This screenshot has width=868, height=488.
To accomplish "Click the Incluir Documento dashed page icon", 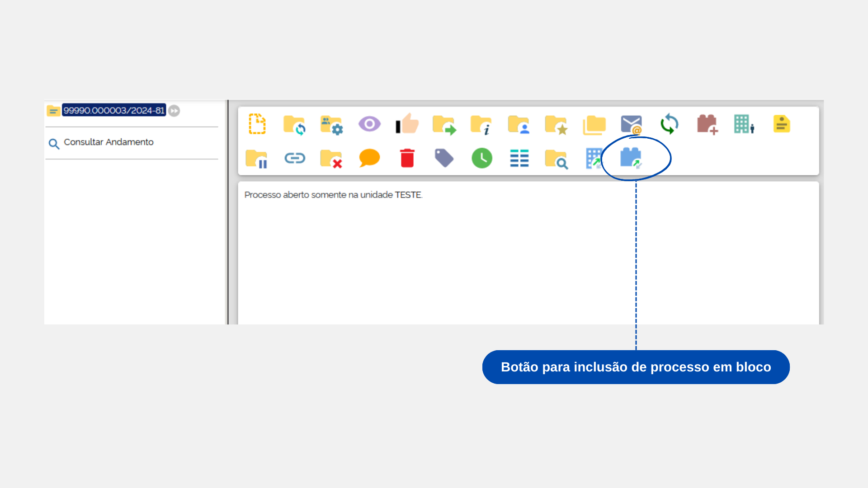I will [x=257, y=124].
